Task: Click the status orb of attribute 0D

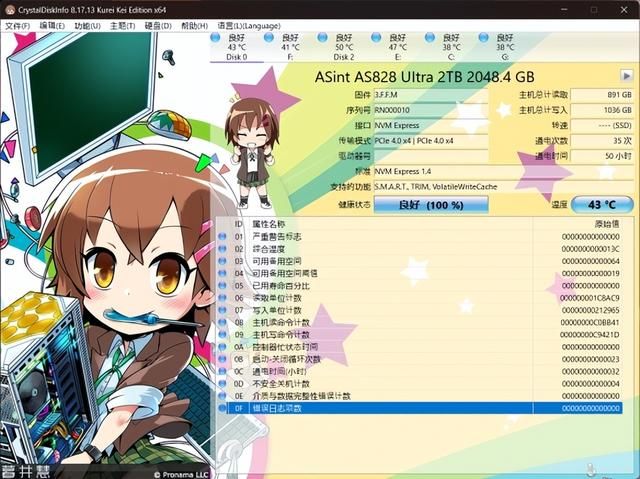Action: coord(222,384)
